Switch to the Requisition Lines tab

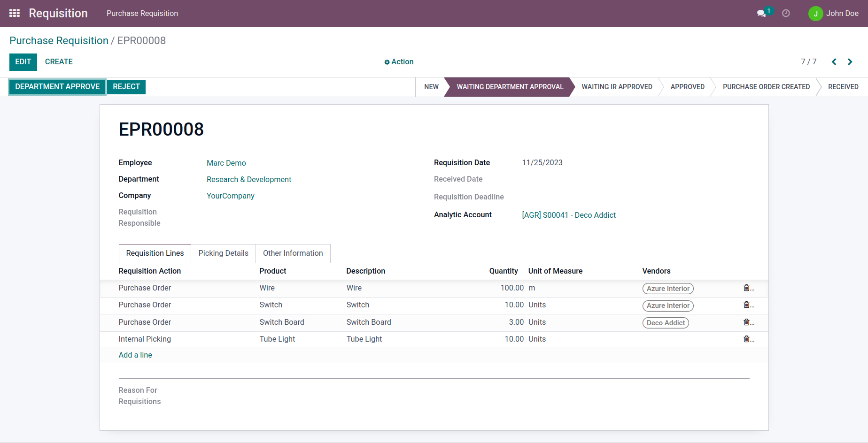tap(155, 253)
